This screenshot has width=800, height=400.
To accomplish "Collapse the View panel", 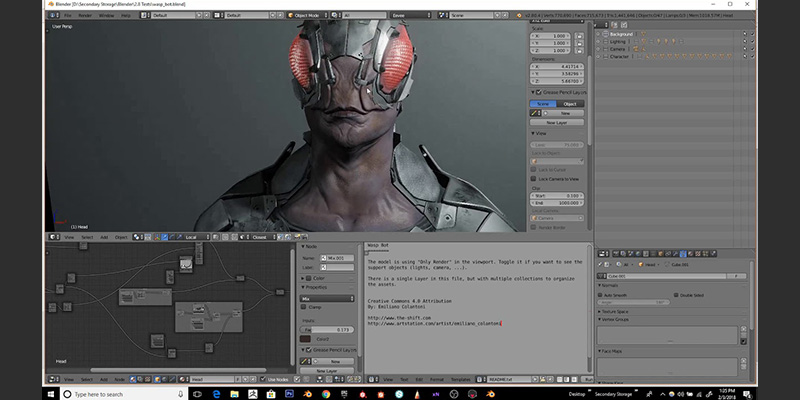I will pos(533,133).
